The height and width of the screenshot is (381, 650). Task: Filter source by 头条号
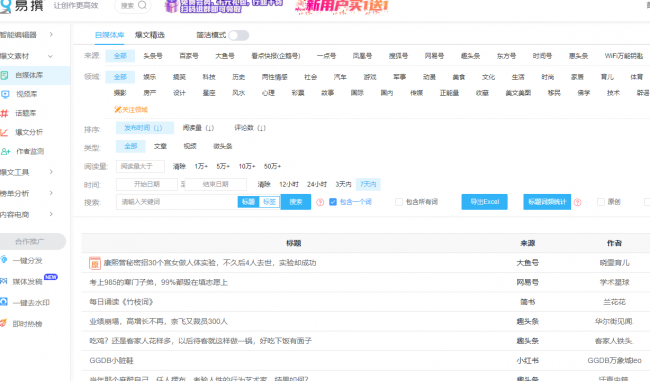(153, 56)
